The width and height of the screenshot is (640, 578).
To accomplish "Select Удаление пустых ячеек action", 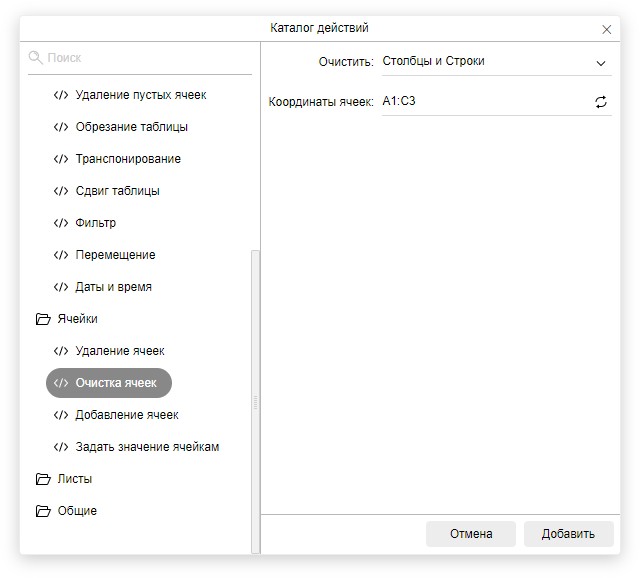I will (140, 95).
